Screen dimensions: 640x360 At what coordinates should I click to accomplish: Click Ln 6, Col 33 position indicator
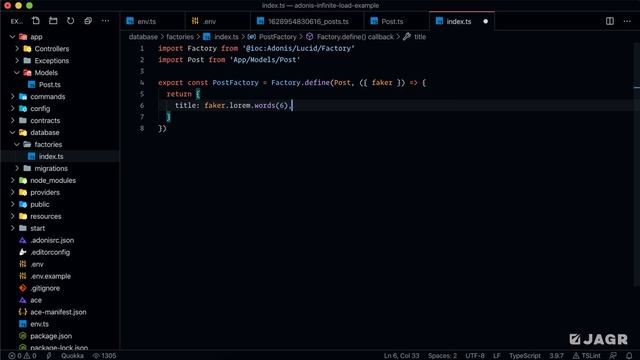coord(401,356)
